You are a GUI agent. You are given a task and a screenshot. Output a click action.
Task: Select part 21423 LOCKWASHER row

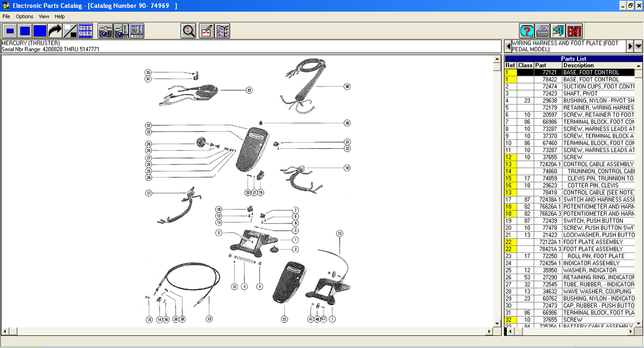click(570, 235)
